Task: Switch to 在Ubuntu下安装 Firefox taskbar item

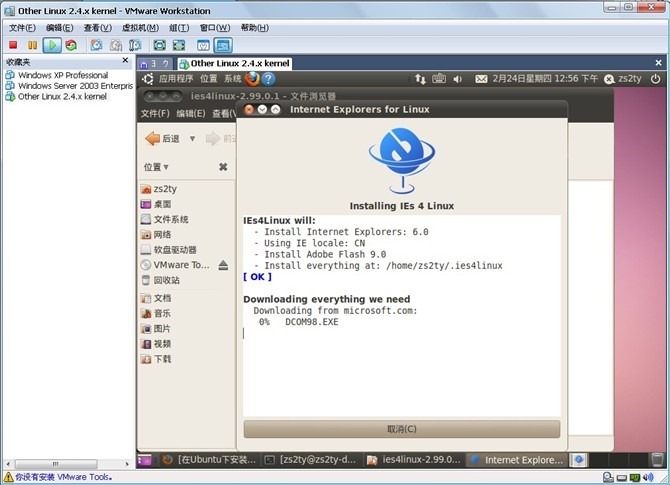Action: (x=209, y=460)
